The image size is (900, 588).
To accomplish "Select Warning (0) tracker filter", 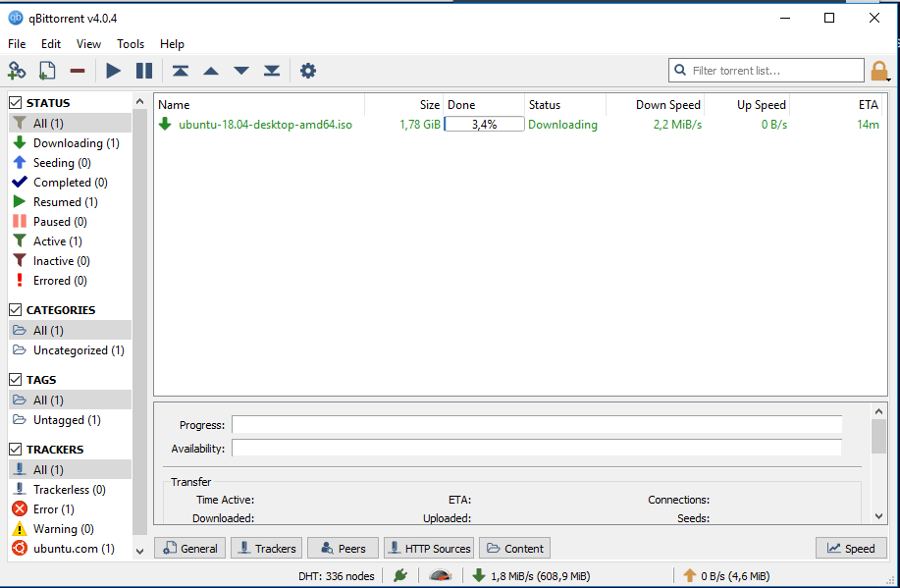I will pos(70,528).
